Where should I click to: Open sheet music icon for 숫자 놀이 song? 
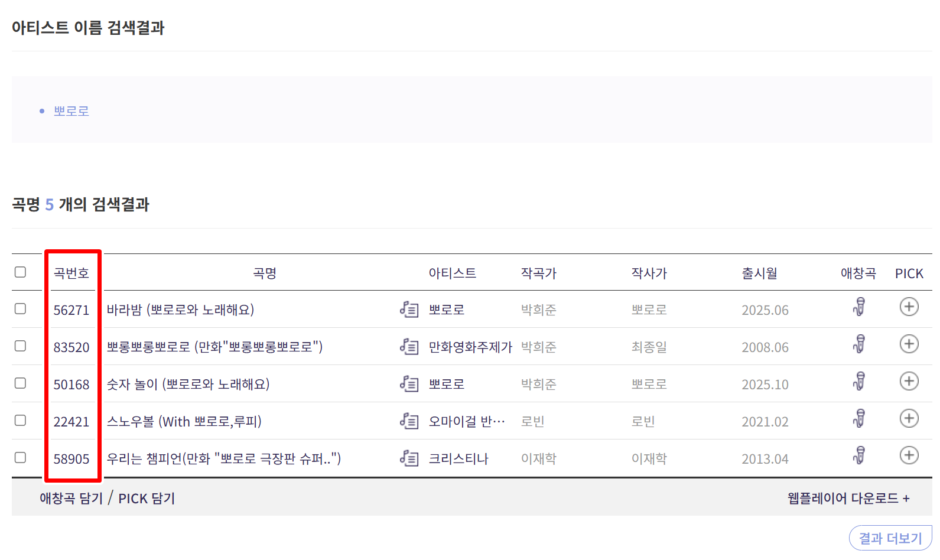[x=409, y=383]
